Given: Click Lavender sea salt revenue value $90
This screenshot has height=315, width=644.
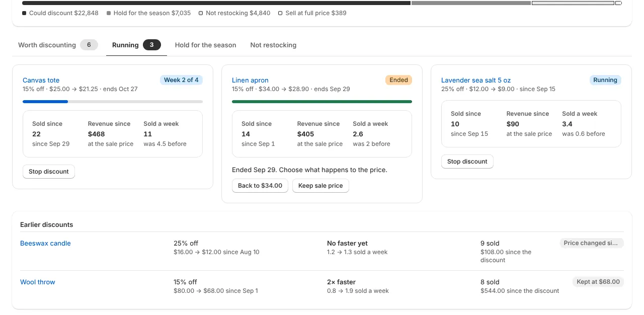Looking at the screenshot, I should 513,124.
